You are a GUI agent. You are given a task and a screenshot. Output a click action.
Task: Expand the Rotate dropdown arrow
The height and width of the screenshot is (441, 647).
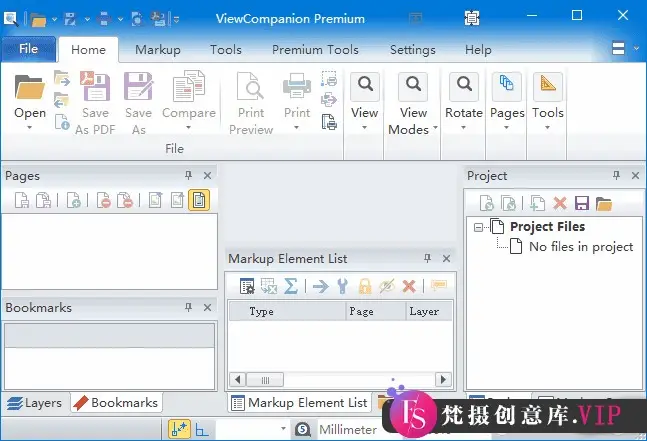pyautogui.click(x=463, y=127)
